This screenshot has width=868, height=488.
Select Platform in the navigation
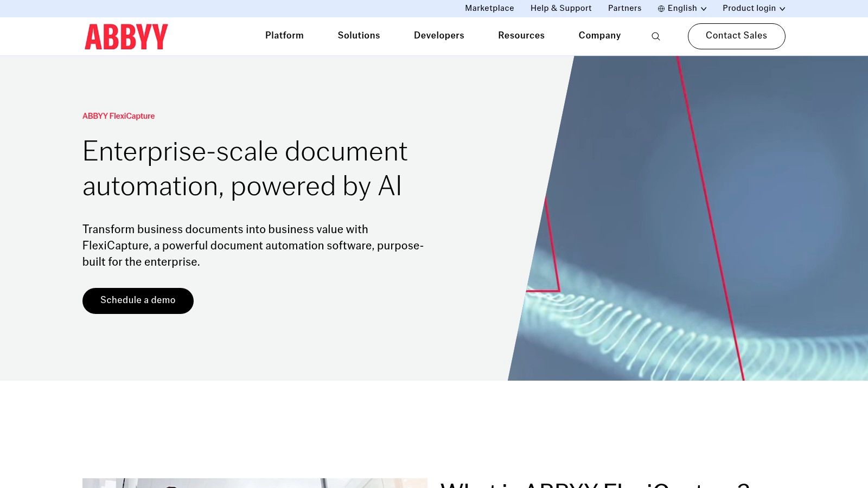pos(284,36)
